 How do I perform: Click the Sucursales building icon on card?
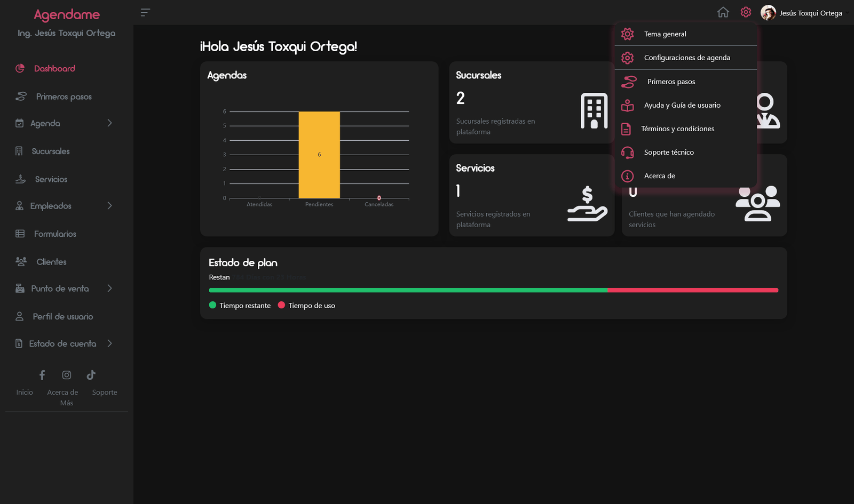(x=594, y=111)
